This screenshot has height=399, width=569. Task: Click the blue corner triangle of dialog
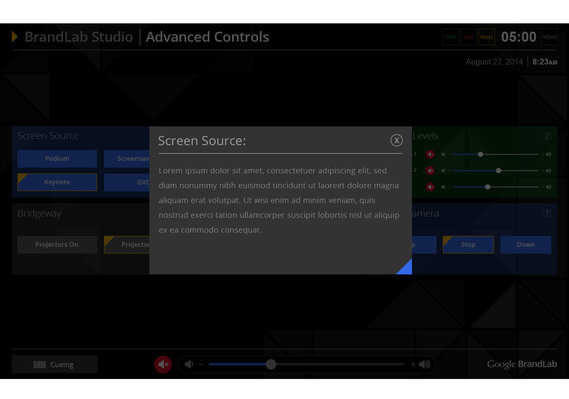click(406, 269)
